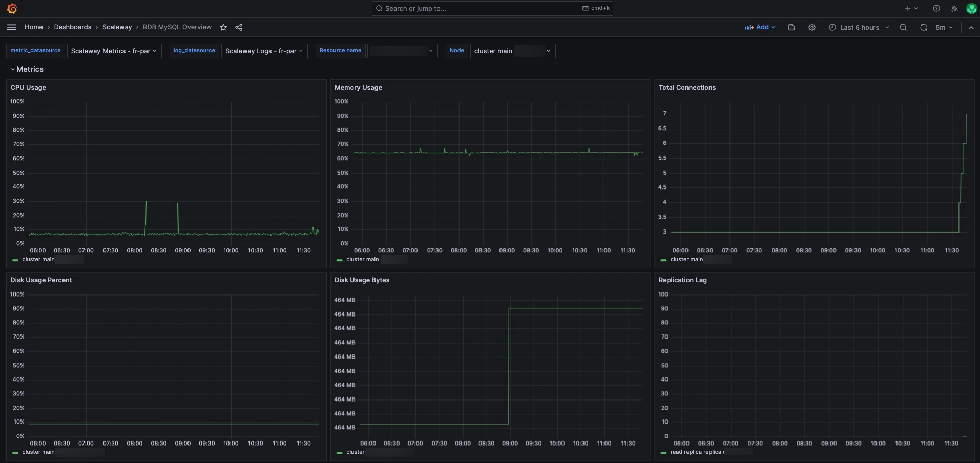Expand the Last 6 hours time picker
This screenshot has width=980, height=463.
859,27
